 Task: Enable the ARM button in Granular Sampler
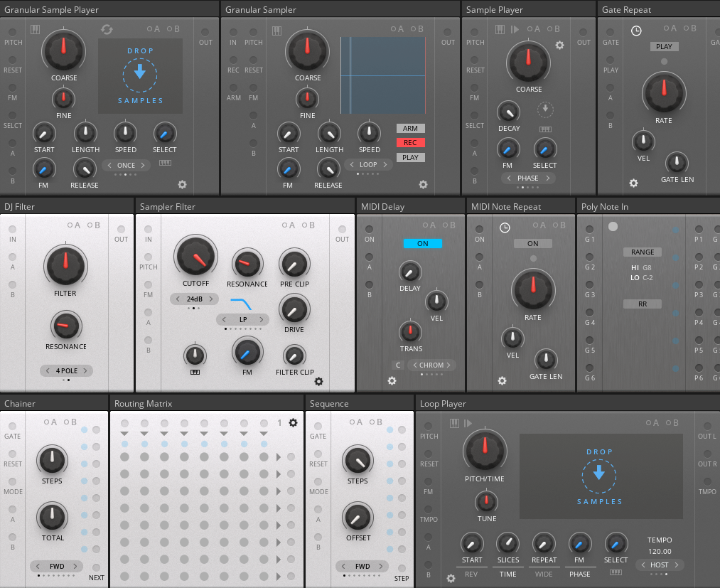(x=410, y=129)
